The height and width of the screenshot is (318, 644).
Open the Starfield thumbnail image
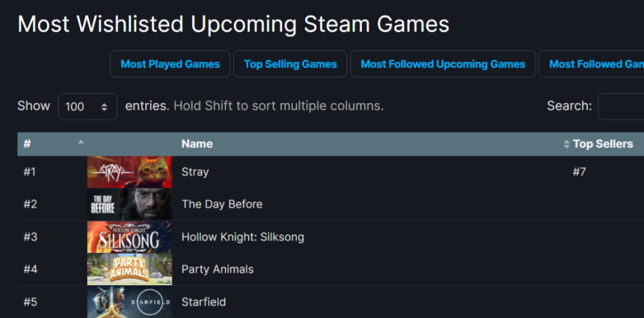[129, 303]
